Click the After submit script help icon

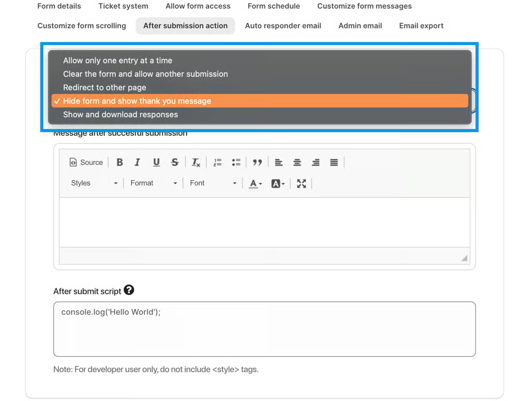[x=129, y=290]
